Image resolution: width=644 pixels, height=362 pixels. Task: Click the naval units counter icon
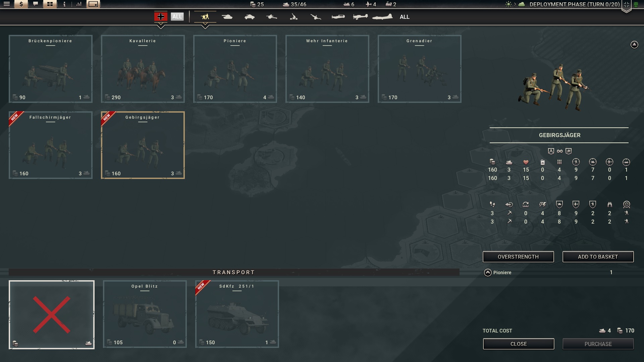pos(346,4)
